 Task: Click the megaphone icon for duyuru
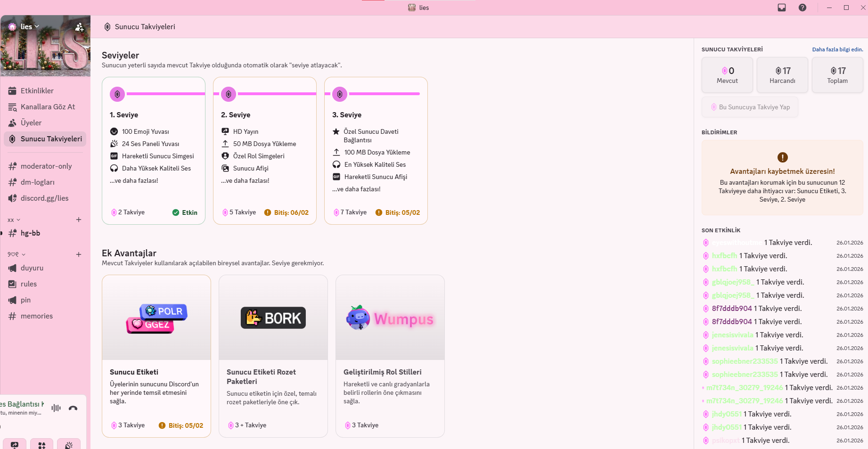pyautogui.click(x=12, y=268)
